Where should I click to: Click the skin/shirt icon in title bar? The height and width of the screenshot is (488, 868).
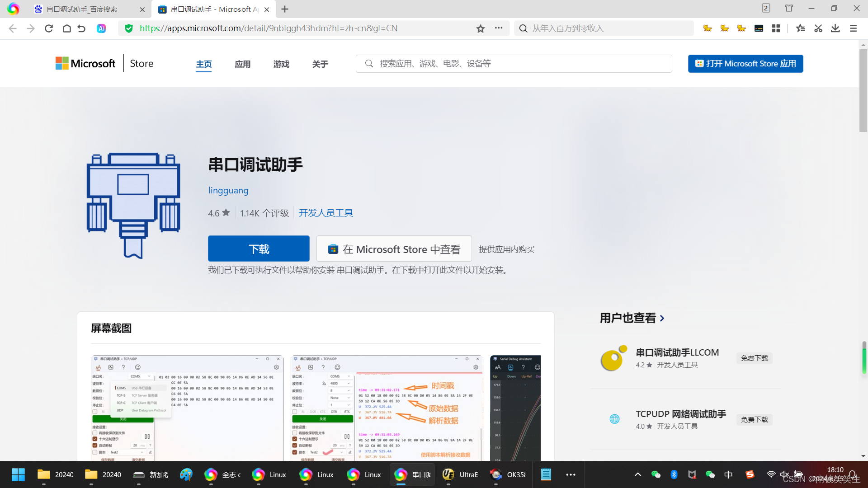[789, 8]
